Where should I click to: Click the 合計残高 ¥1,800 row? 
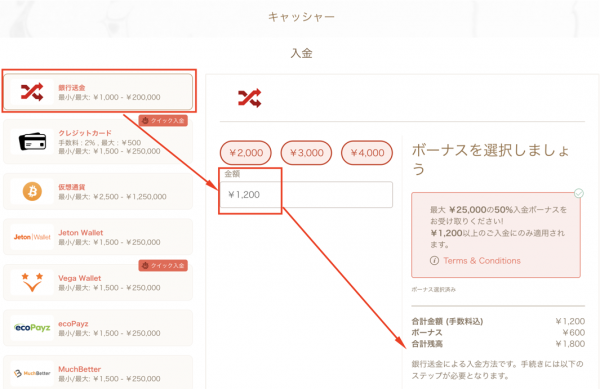click(x=498, y=344)
